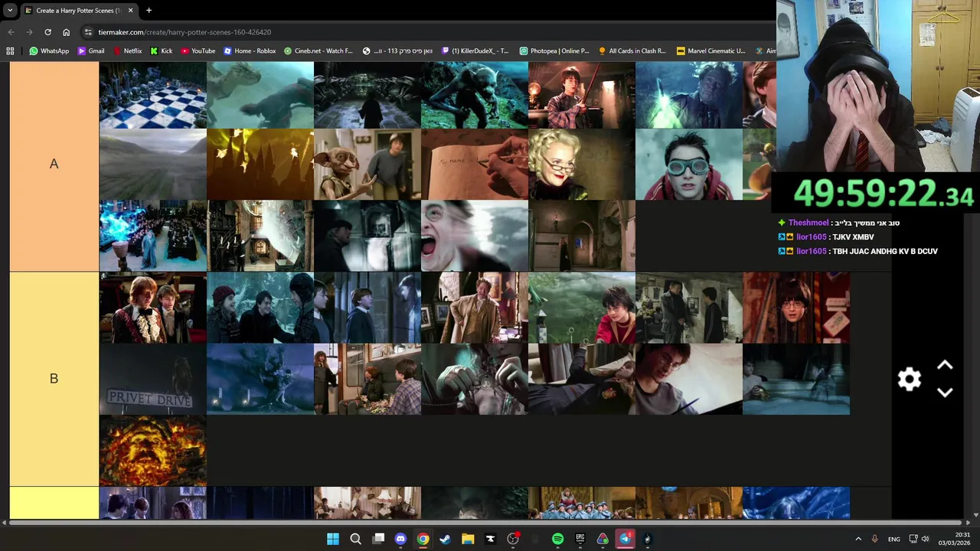Open Spotify from the taskbar
The width and height of the screenshot is (980, 551).
tap(557, 539)
